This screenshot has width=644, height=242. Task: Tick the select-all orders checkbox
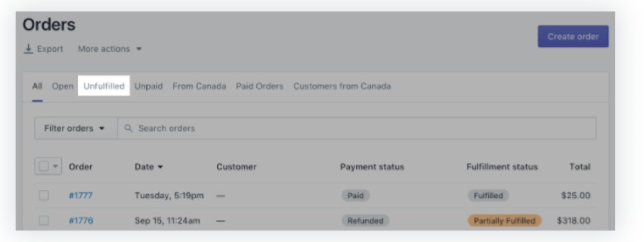pos(44,166)
